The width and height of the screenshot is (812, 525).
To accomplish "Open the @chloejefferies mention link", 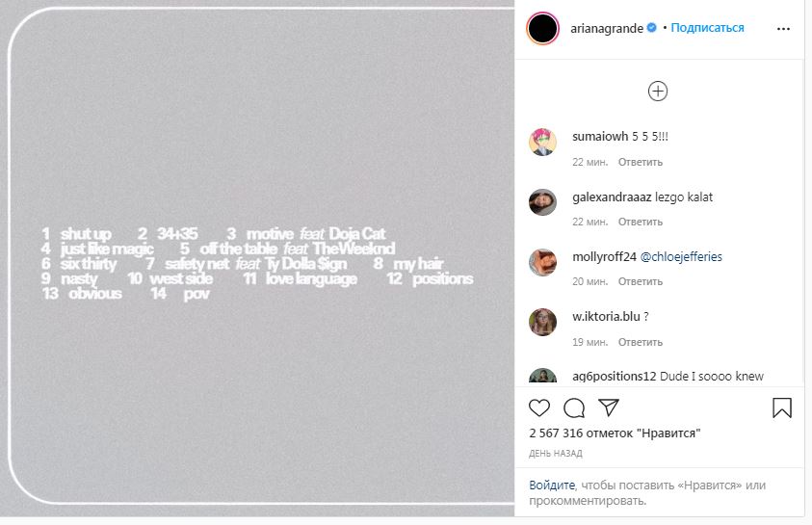I will pos(681,257).
